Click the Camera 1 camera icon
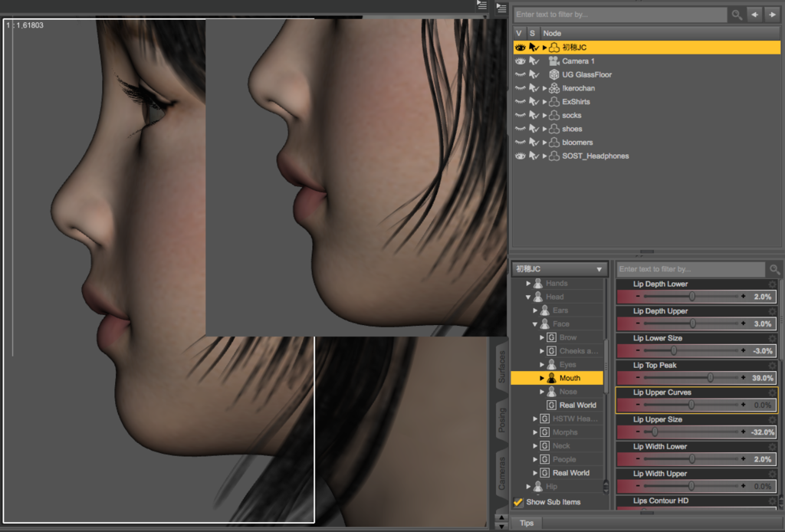 pyautogui.click(x=553, y=61)
